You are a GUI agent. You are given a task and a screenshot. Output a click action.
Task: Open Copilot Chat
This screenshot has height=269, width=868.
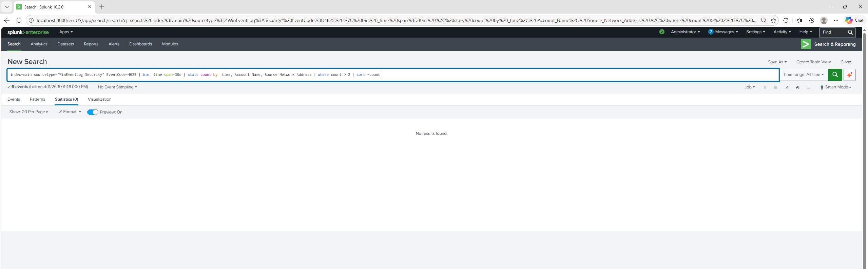tap(854, 20)
